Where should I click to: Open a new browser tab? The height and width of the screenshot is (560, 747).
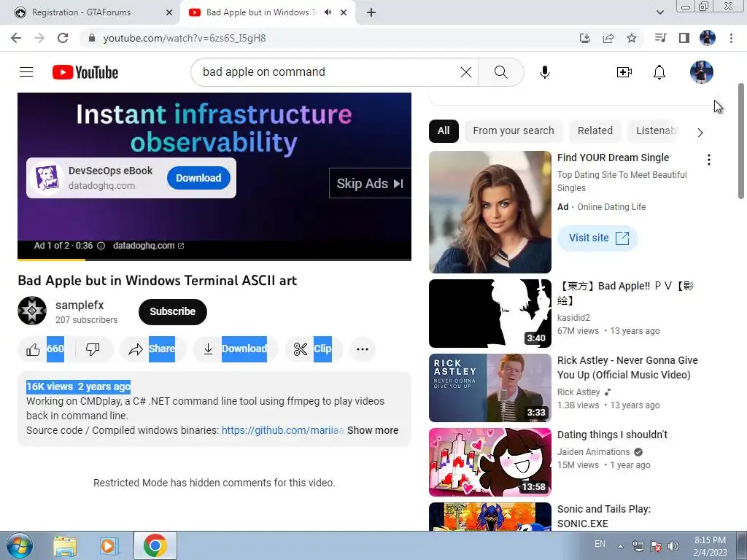pos(371,12)
